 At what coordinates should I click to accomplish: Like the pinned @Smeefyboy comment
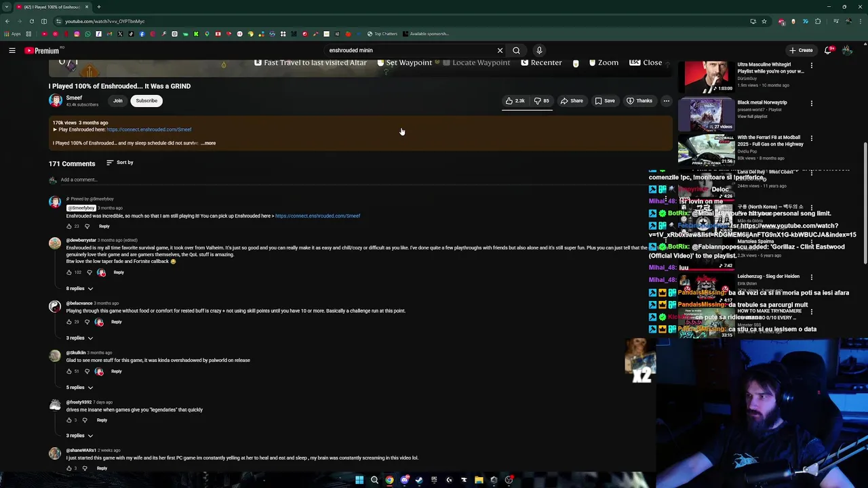coord(68,226)
